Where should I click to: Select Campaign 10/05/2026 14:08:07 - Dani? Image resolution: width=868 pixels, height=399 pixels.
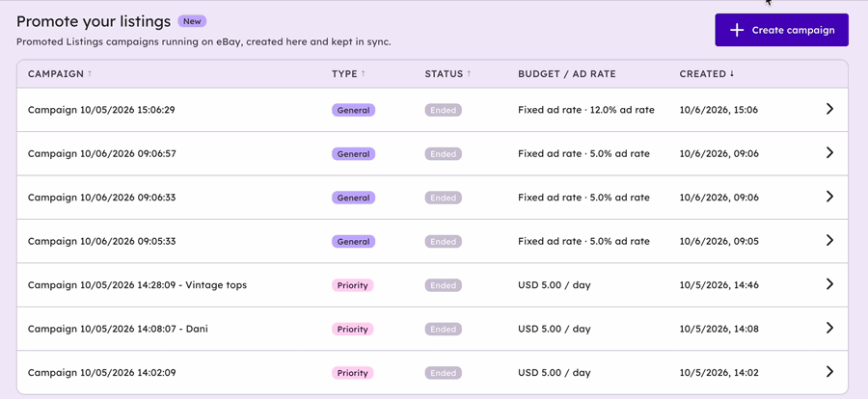[x=118, y=329]
